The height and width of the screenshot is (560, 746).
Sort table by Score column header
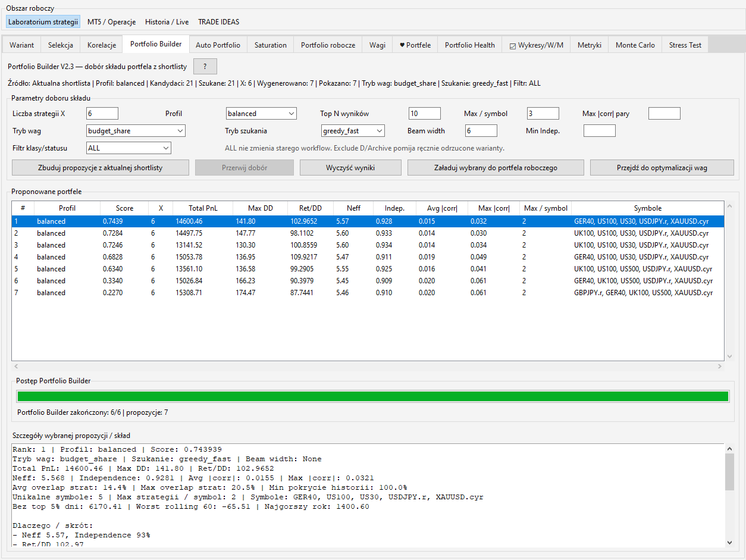[124, 208]
